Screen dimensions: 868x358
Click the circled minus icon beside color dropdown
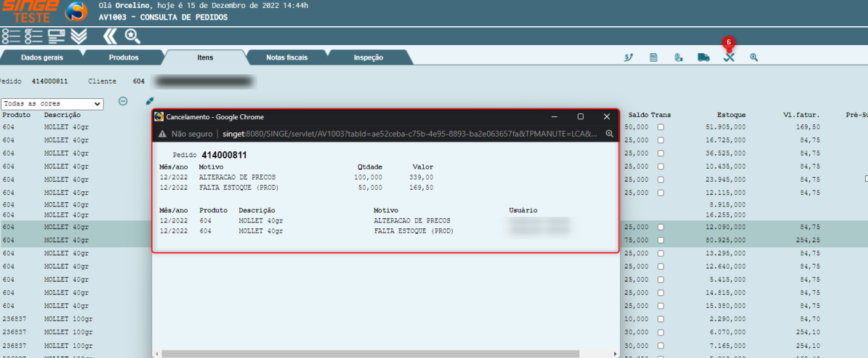[124, 102]
